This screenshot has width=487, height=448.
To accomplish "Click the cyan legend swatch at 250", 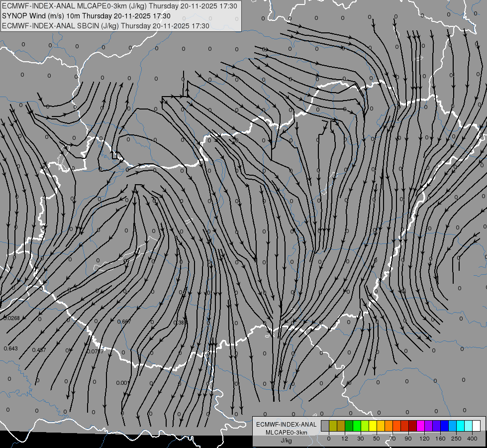I will pos(461,426).
